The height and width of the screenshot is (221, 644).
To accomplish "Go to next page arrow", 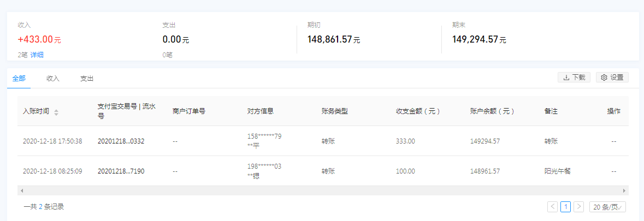I will click(579, 207).
